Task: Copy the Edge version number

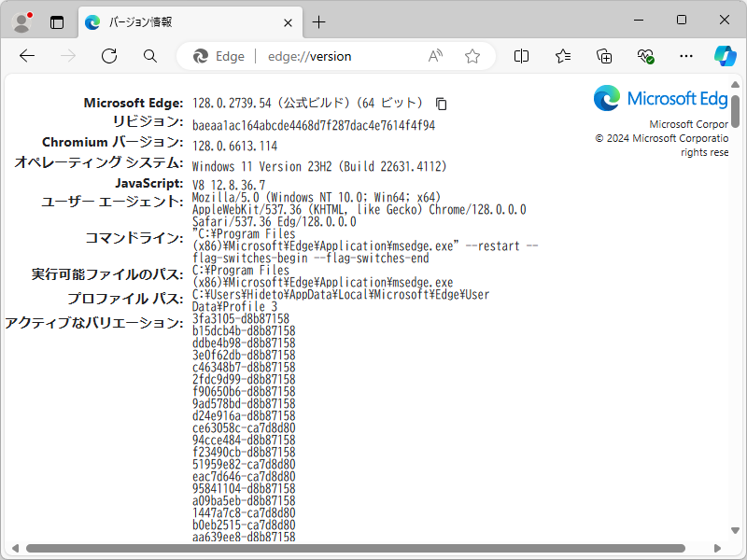Action: [440, 104]
